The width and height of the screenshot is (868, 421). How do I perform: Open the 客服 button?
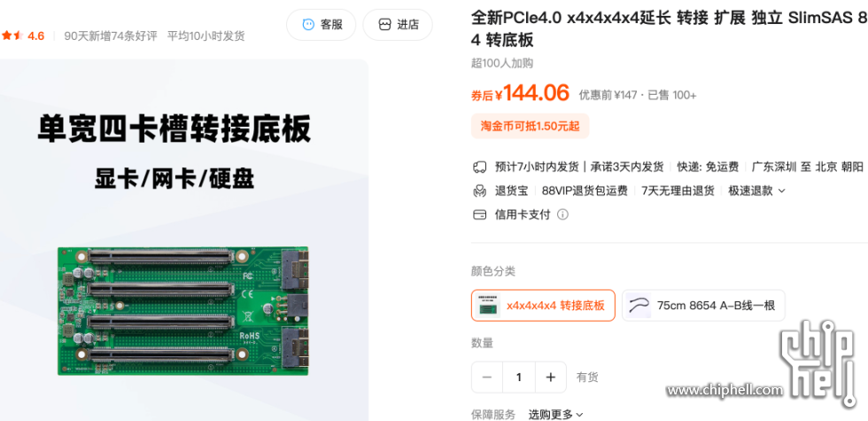pos(321,25)
